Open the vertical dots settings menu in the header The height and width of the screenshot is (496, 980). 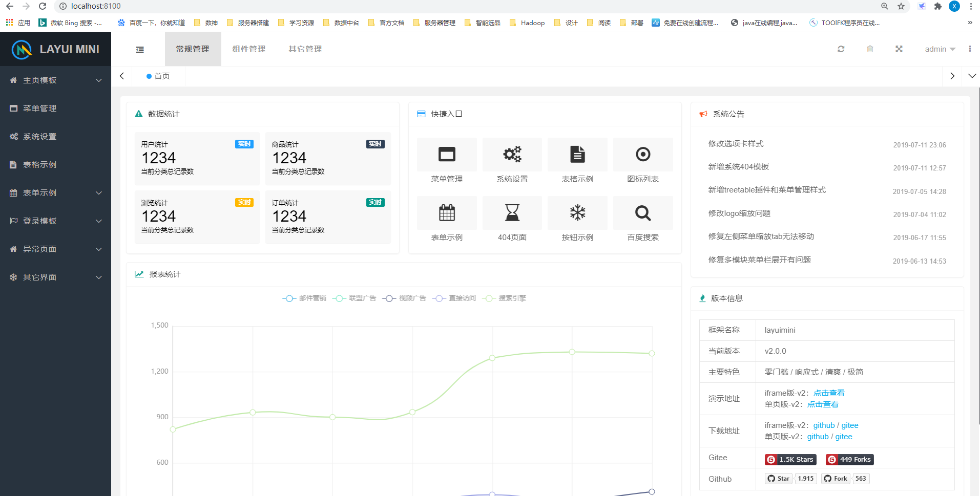pyautogui.click(x=970, y=49)
